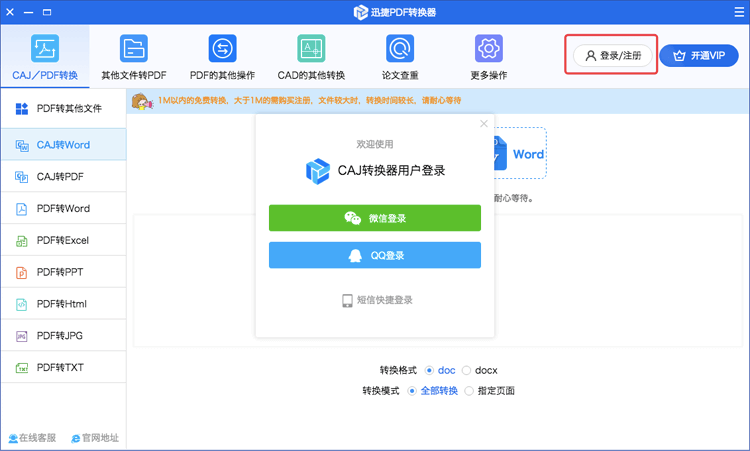Switch to the PDF的其他操作 tab label
The height and width of the screenshot is (451, 750).
point(222,76)
